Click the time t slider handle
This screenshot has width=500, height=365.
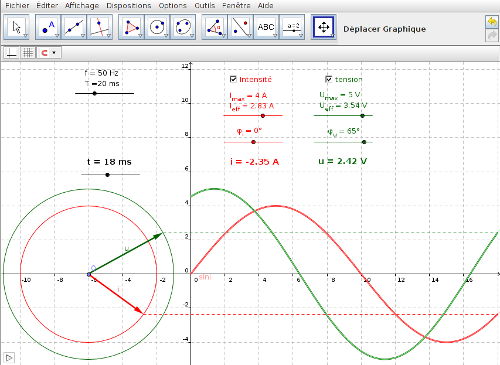pos(107,175)
